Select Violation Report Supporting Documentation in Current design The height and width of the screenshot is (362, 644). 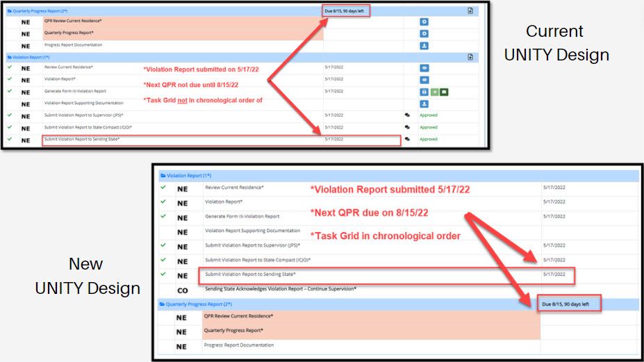point(84,103)
